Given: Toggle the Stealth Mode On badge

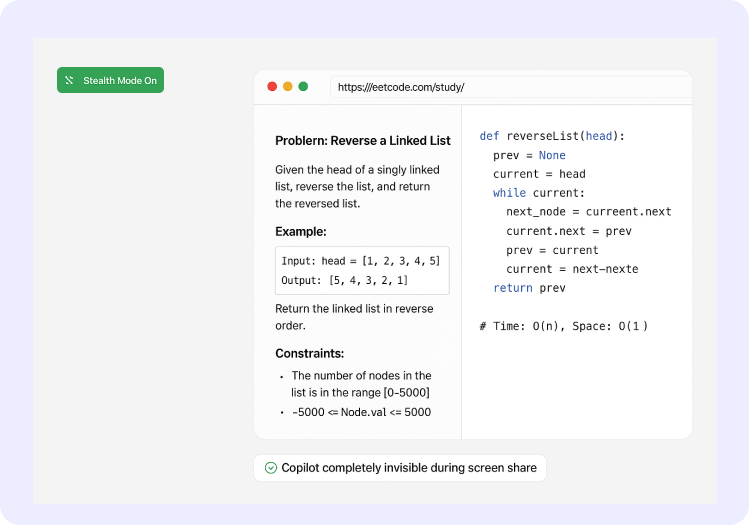Looking at the screenshot, I should coord(110,80).
